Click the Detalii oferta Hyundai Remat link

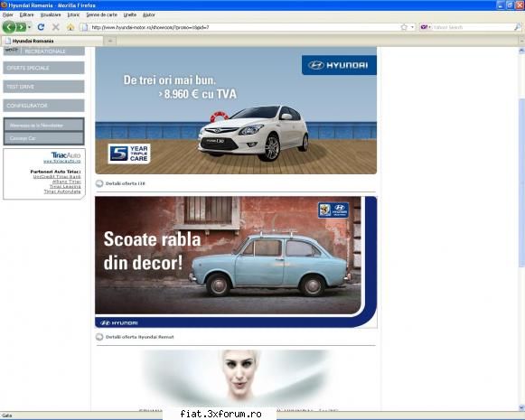pyautogui.click(x=140, y=337)
